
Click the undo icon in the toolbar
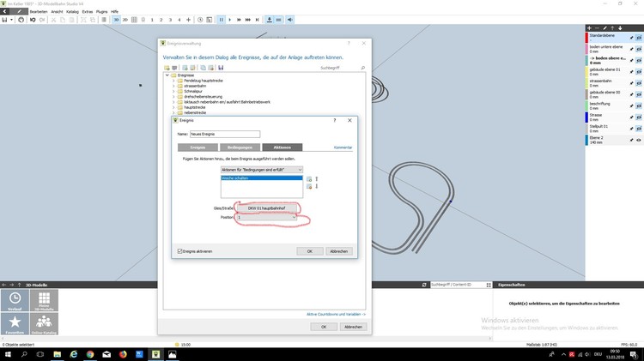tap(33, 20)
